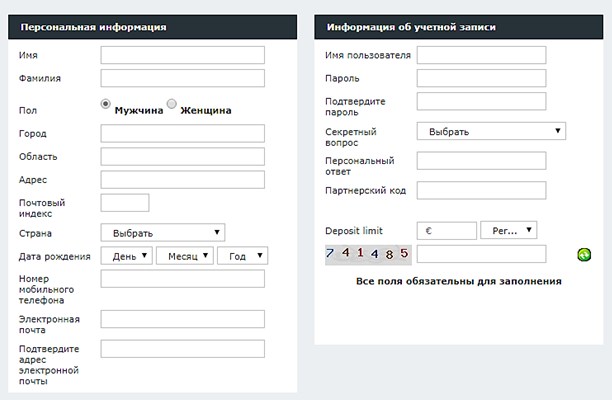This screenshot has width=612, height=400.
Task: Click the Имя пользователя field
Action: [x=481, y=55]
